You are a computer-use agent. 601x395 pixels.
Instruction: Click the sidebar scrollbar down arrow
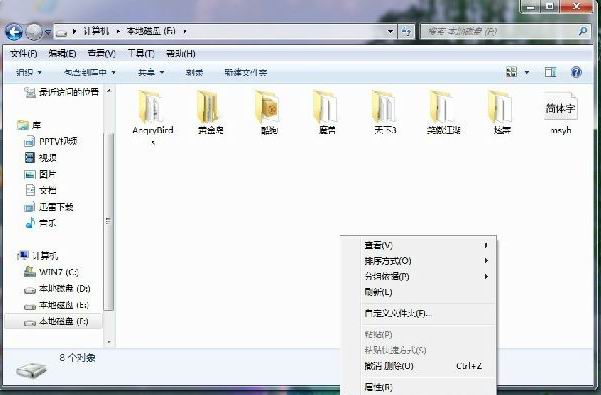[109, 342]
